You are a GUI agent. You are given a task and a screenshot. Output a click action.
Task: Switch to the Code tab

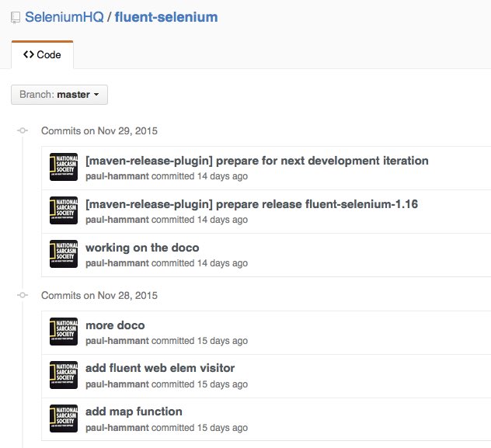(x=42, y=55)
